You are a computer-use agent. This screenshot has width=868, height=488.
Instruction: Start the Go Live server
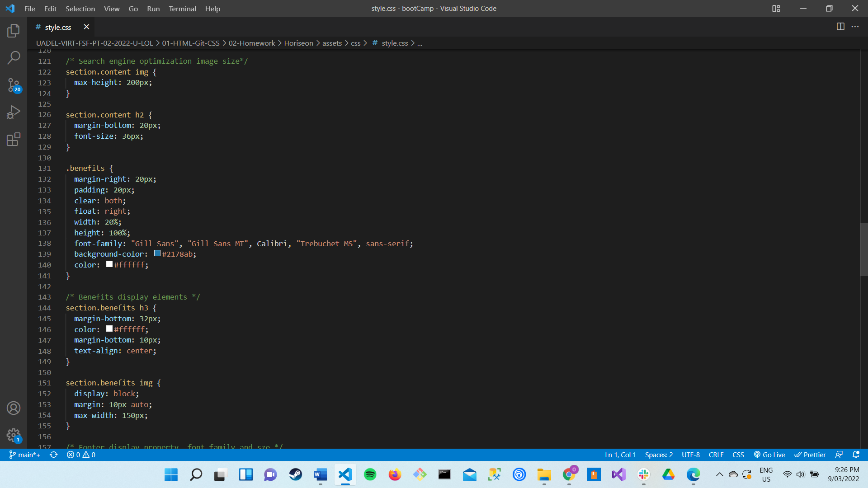pos(769,455)
